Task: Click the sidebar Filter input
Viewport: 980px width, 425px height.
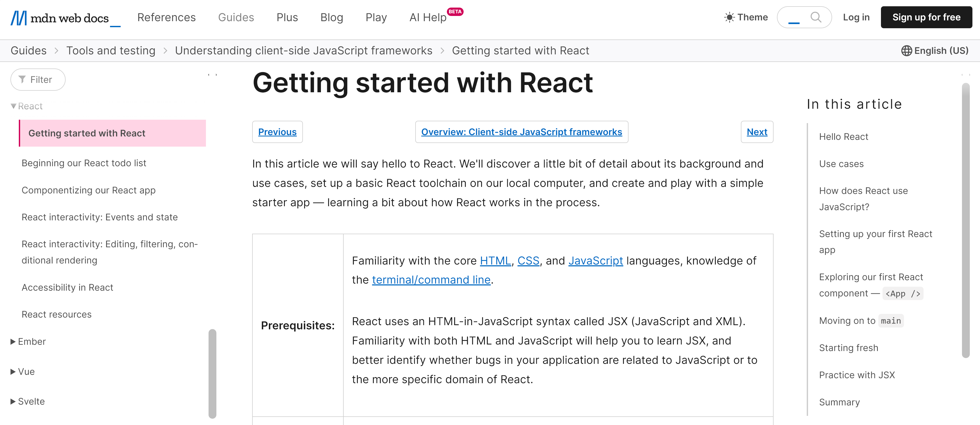Action: [x=38, y=79]
